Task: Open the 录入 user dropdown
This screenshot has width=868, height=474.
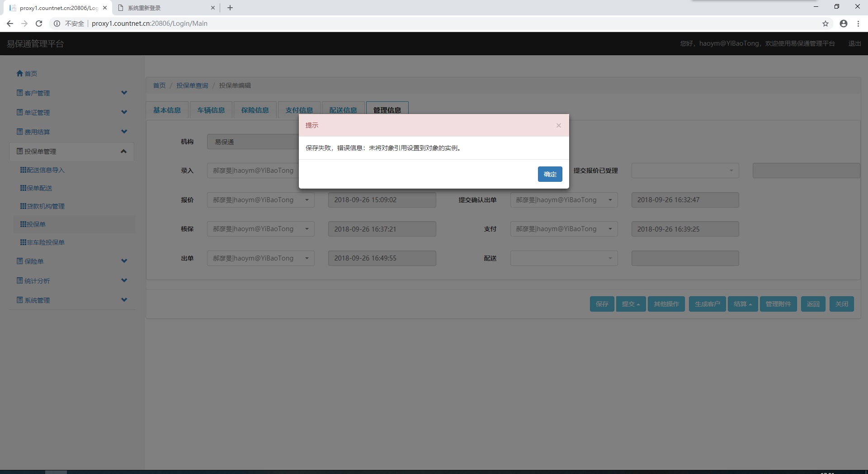Action: 253,171
